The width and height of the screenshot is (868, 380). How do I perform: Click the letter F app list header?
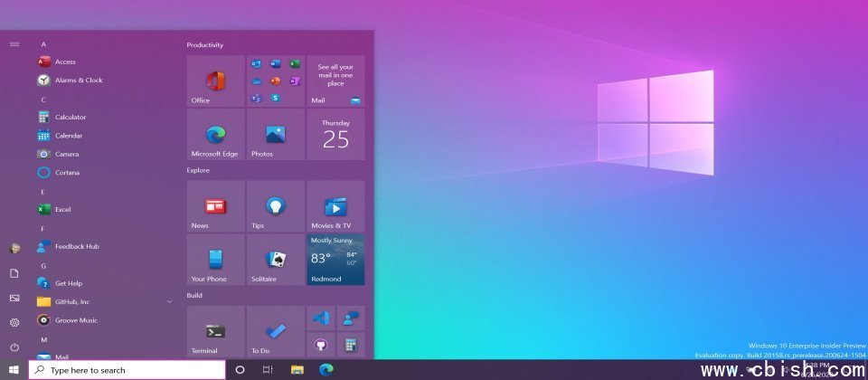pyautogui.click(x=43, y=228)
